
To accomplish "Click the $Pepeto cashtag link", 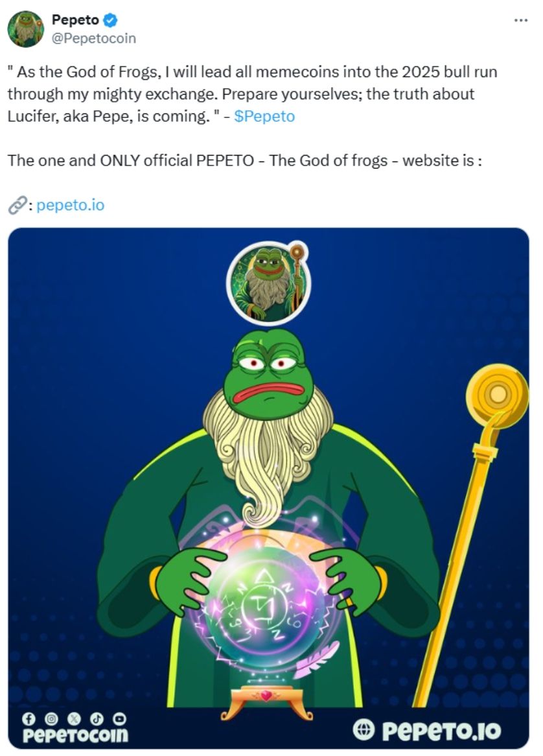I will coord(264,116).
